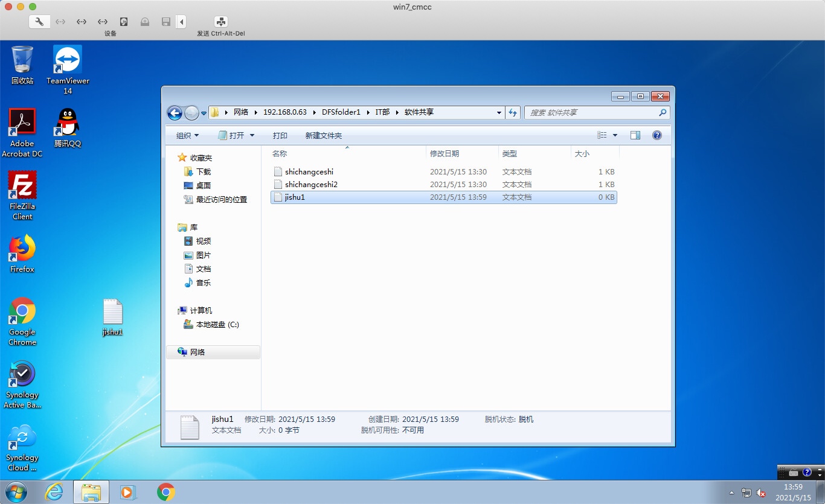Click the floppy disk icon in VM toolbar
Image resolution: width=825 pixels, height=504 pixels.
click(x=166, y=22)
